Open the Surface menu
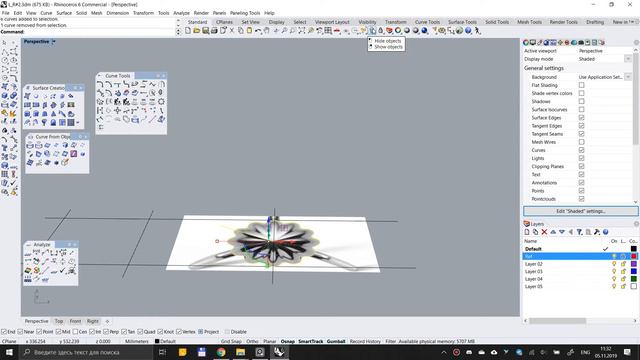640x360 pixels. [64, 13]
